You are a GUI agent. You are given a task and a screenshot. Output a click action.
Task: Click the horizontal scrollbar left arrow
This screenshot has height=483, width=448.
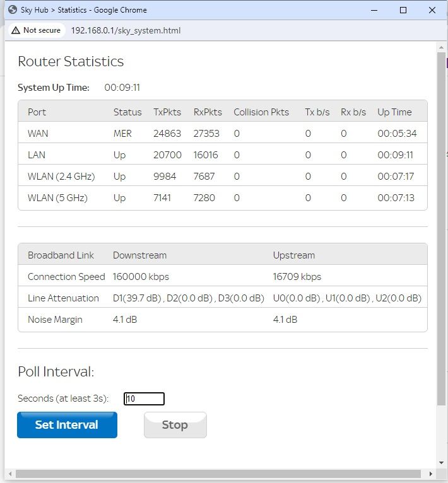pos(11,474)
